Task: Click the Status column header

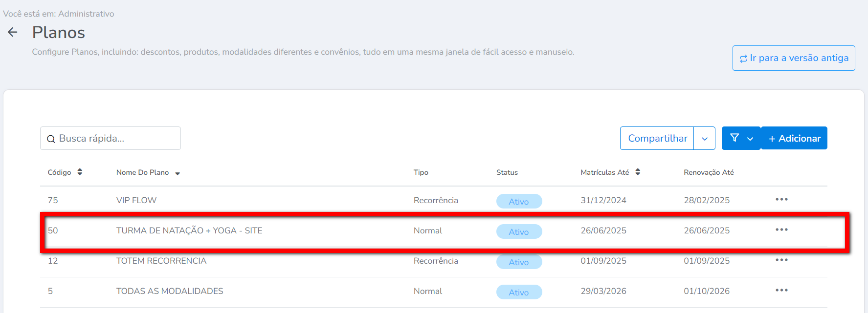Action: [x=507, y=172]
